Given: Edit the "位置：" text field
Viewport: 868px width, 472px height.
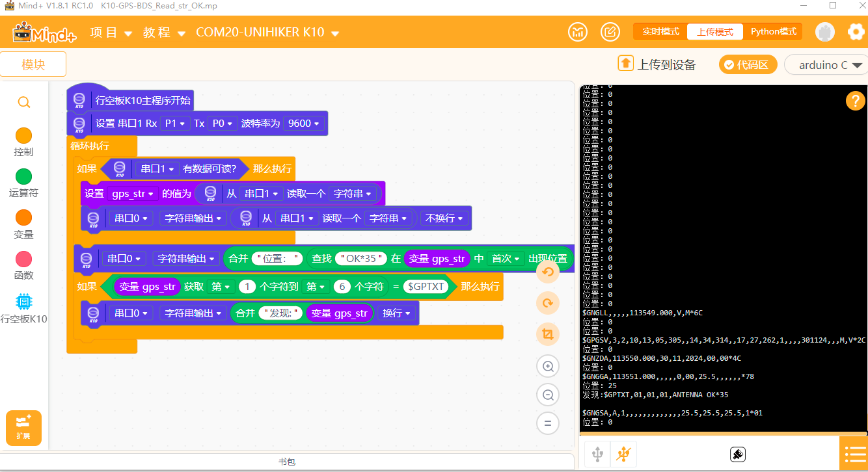Looking at the screenshot, I should 278,259.
